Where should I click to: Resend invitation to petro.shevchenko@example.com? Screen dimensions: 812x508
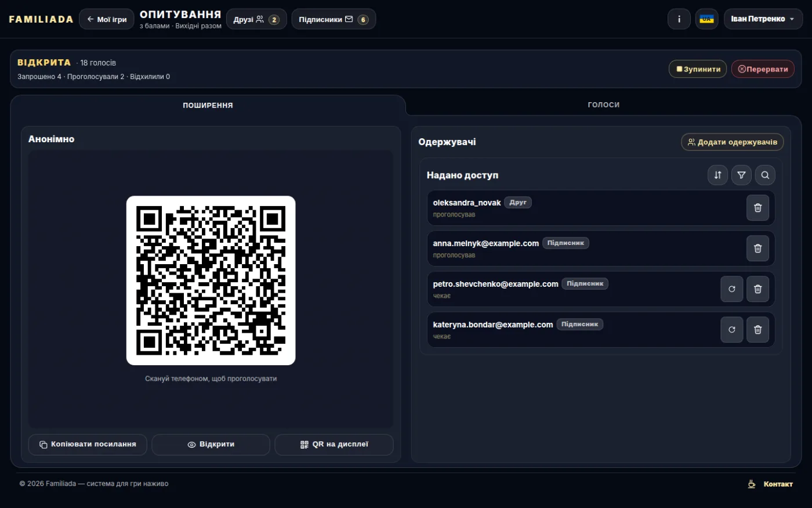[731, 289]
